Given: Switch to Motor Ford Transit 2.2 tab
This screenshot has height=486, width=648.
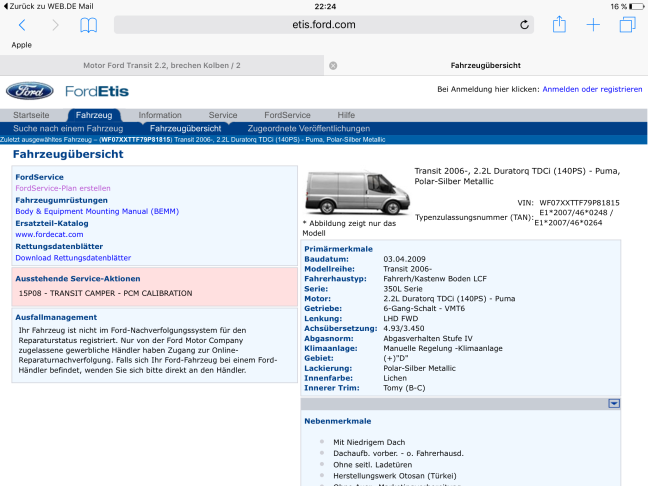Looking at the screenshot, I should [x=162, y=65].
